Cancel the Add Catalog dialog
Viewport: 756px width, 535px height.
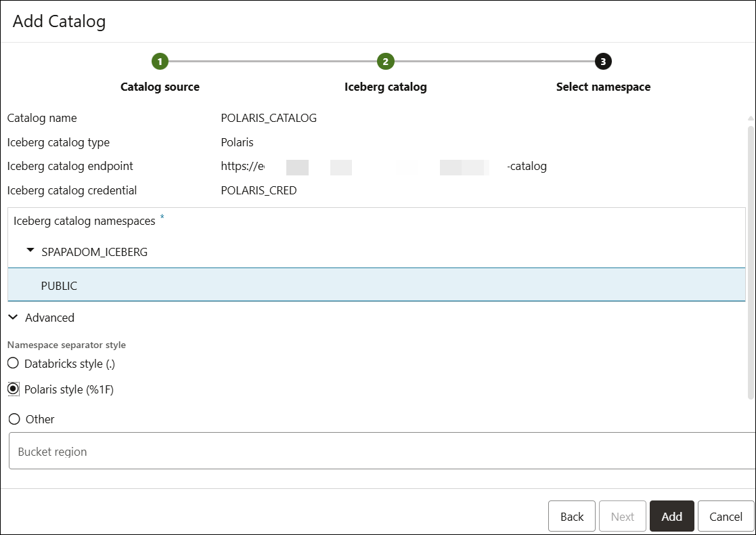(x=726, y=516)
